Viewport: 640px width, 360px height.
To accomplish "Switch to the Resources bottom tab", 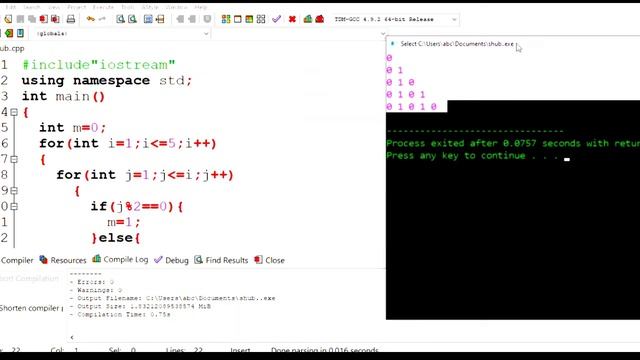I will tap(63, 260).
